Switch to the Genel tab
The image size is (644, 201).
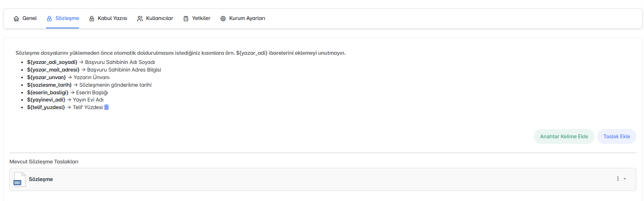point(29,18)
